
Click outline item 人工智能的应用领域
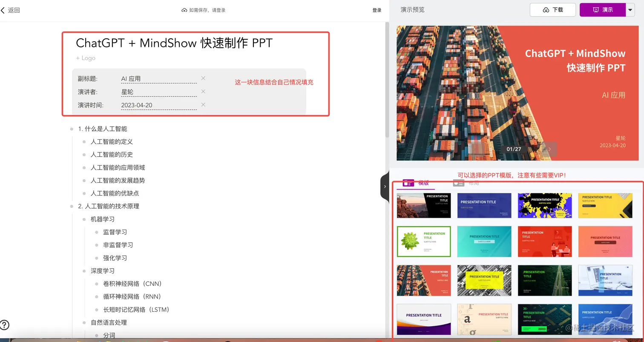tap(118, 167)
